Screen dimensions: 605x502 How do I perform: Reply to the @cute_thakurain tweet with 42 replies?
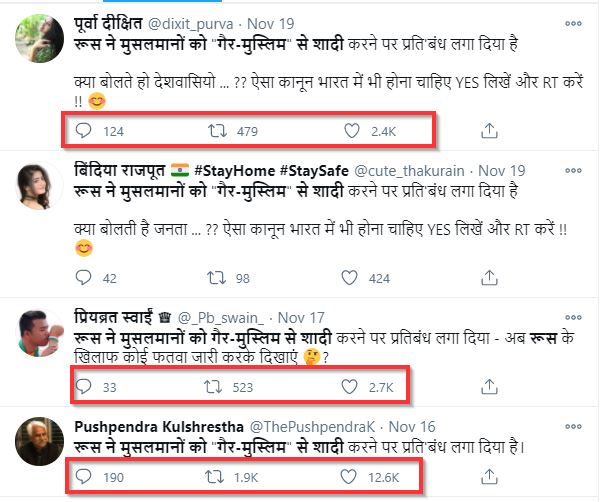pyautogui.click(x=83, y=277)
